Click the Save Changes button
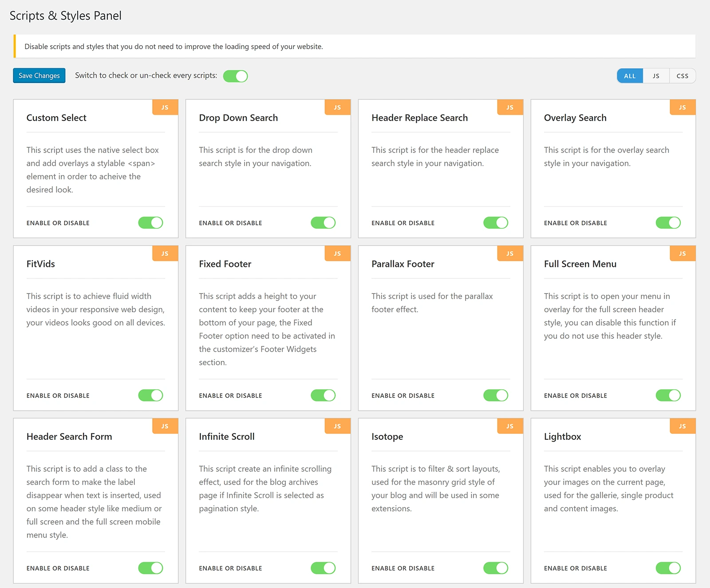 point(39,75)
